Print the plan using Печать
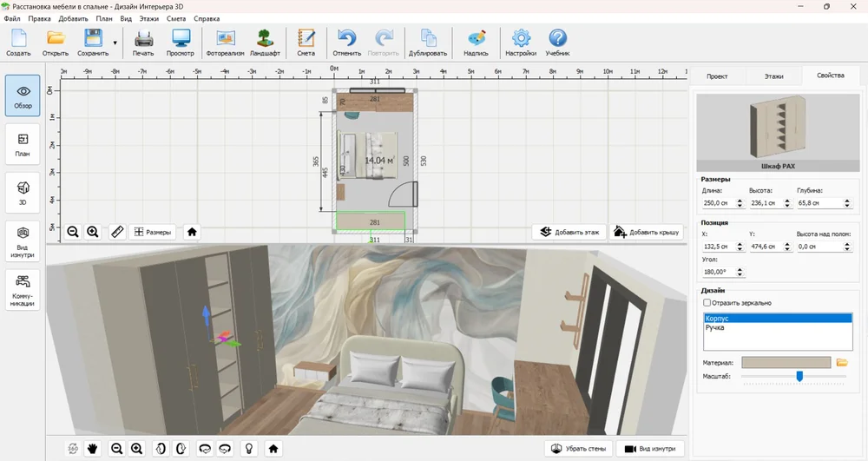The image size is (868, 461). (x=143, y=43)
